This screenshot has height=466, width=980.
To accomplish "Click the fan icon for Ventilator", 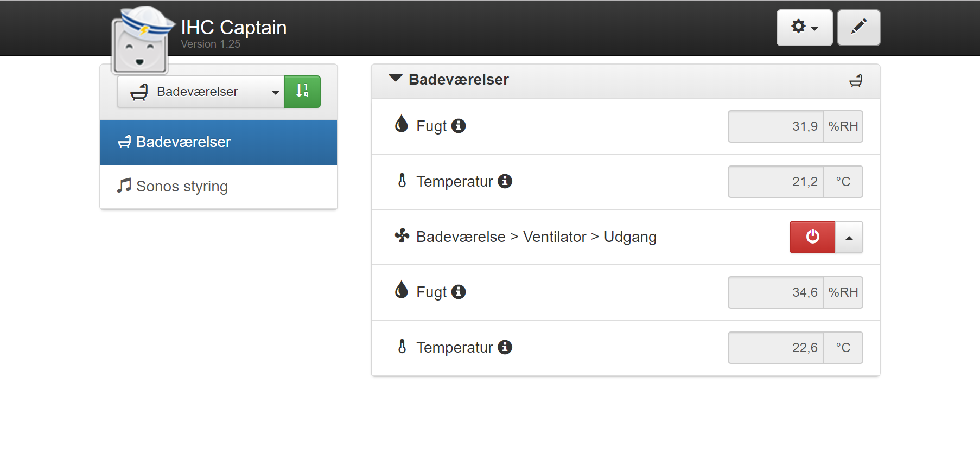I will (402, 236).
